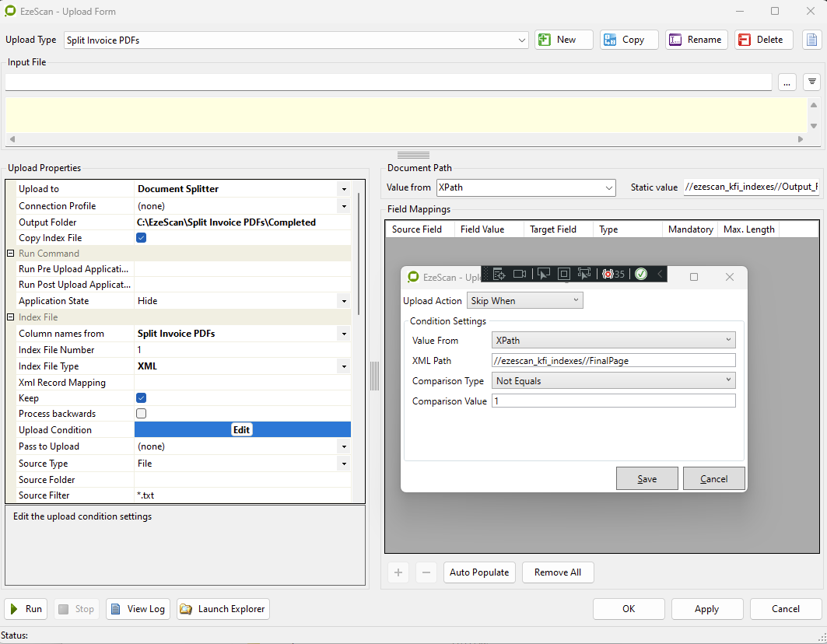Save the upload condition settings

(647, 479)
